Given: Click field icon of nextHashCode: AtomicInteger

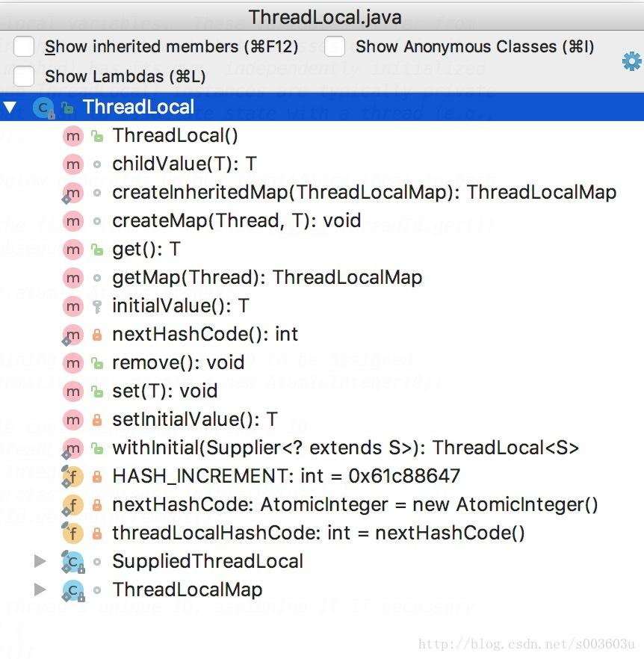Looking at the screenshot, I should click(72, 505).
